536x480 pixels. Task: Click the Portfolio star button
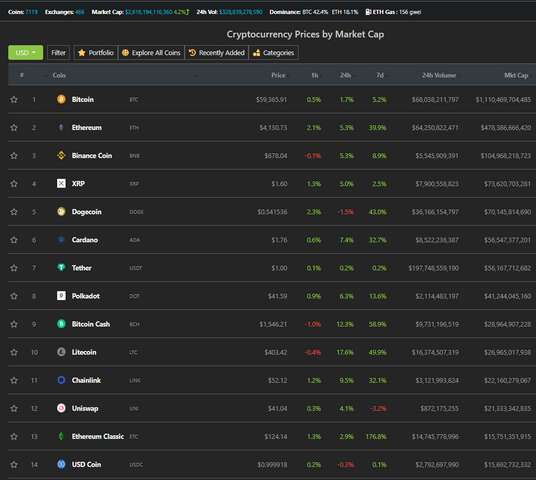point(96,53)
